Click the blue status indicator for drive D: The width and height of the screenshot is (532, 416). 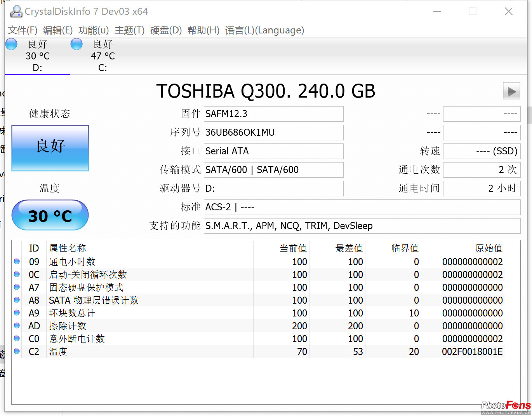[11, 44]
